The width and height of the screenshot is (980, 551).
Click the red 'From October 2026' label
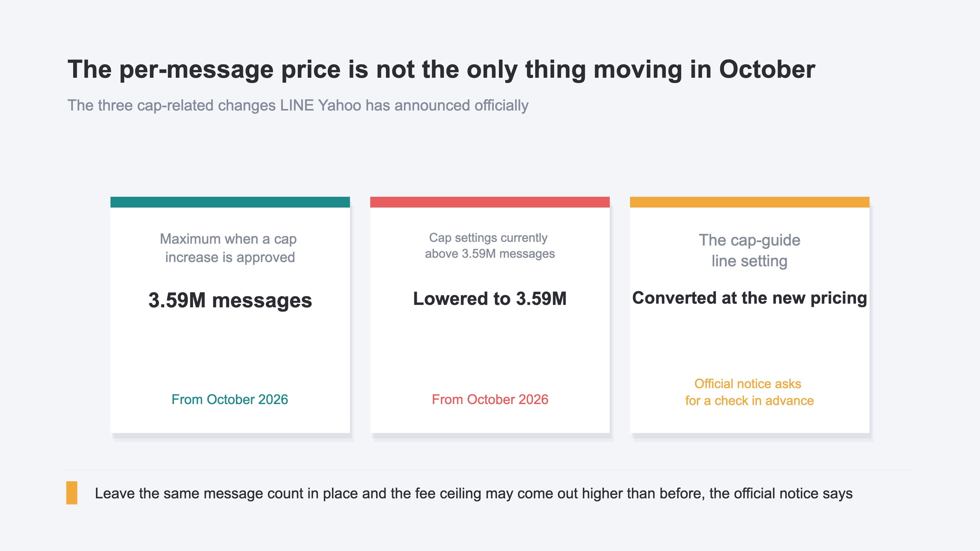490,399
